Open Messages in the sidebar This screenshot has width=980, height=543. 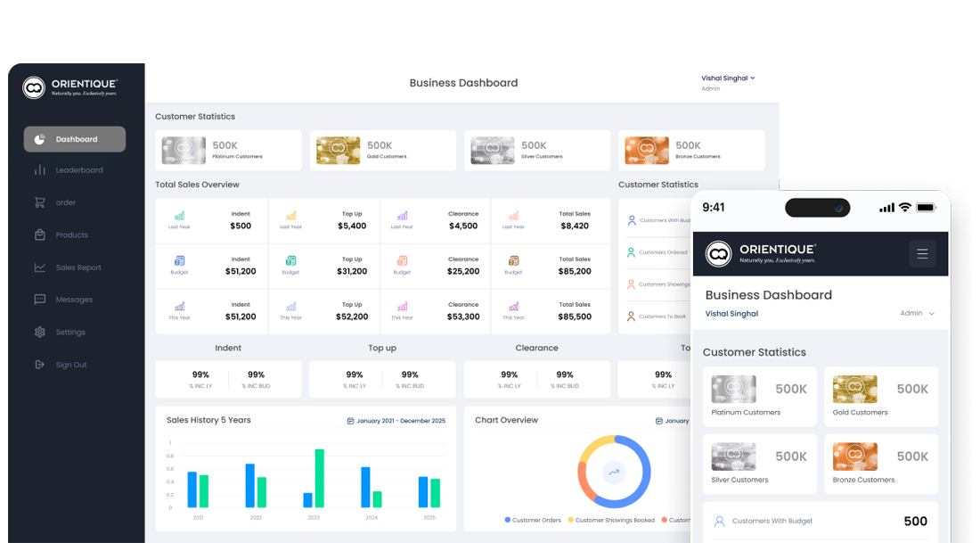coord(74,300)
